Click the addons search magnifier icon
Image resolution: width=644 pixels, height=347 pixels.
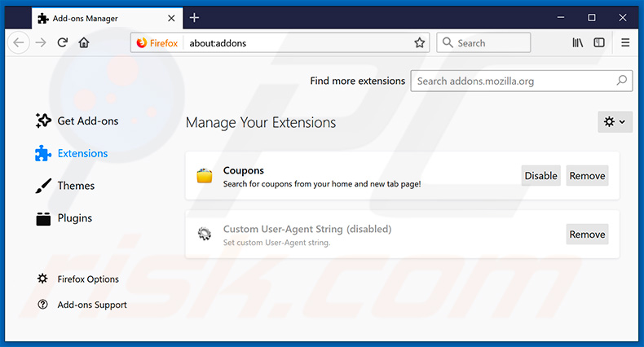(621, 81)
